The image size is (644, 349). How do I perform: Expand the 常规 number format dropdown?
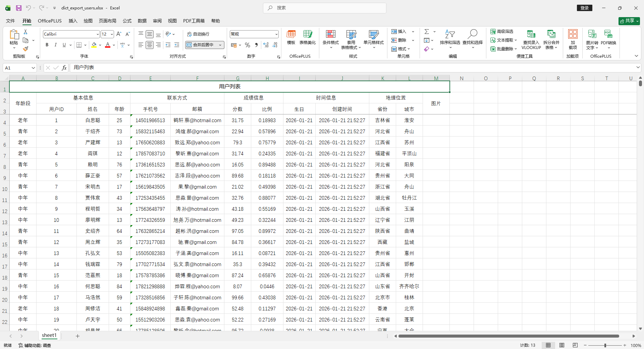[276, 34]
